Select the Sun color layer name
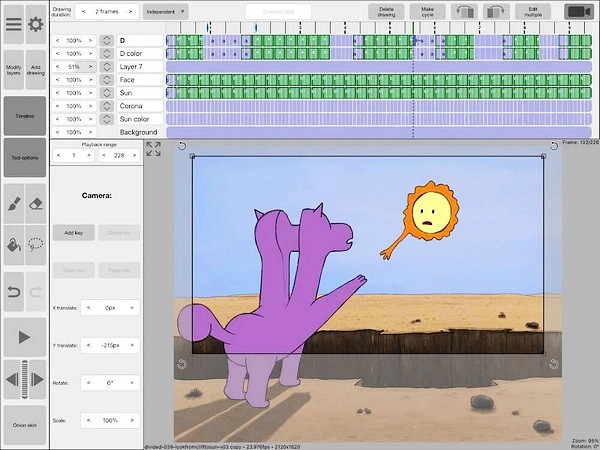The height and width of the screenshot is (450, 600). [x=138, y=119]
